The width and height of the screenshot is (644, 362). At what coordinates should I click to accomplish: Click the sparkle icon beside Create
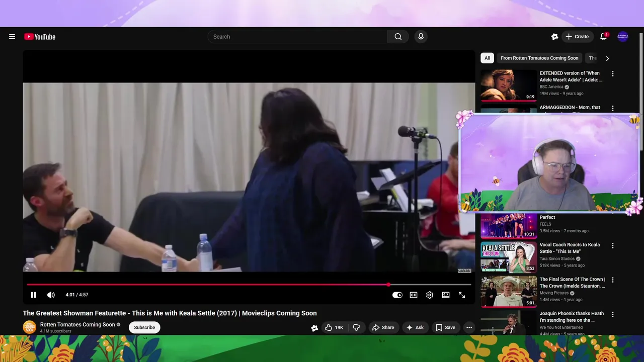click(554, 37)
